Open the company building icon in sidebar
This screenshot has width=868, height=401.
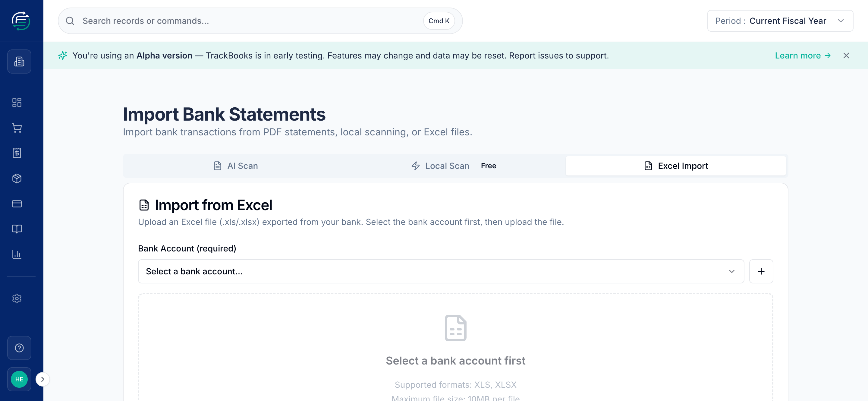tap(19, 61)
